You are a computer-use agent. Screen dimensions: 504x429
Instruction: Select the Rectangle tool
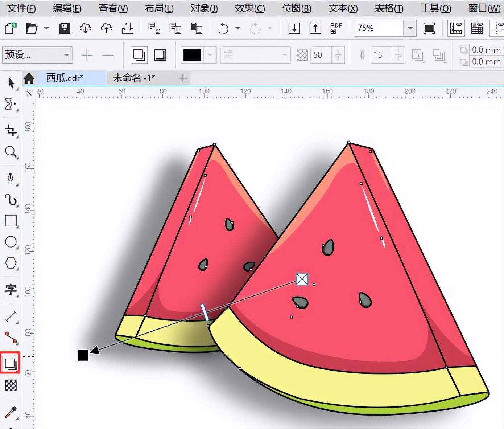click(x=11, y=221)
